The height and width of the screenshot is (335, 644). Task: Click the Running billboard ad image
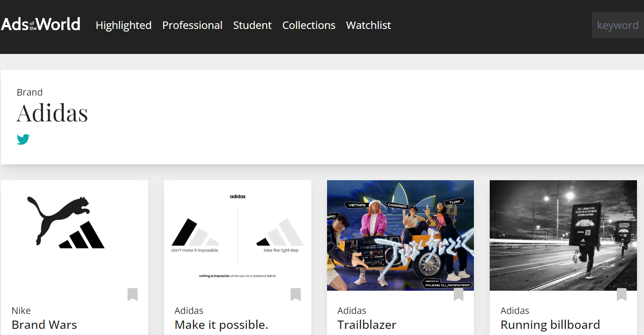pos(563,235)
